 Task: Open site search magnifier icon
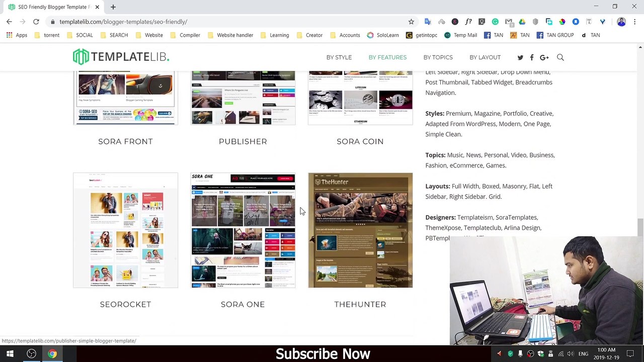560,57
